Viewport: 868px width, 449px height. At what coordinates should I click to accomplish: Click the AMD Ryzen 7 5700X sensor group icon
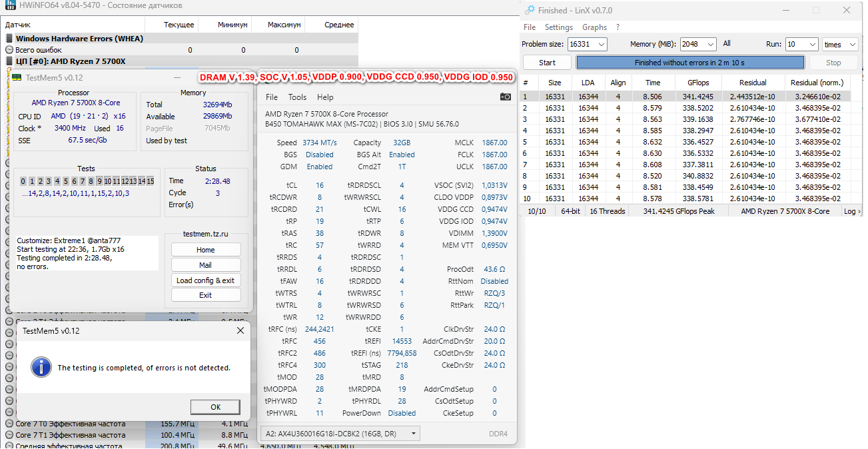coord(9,61)
